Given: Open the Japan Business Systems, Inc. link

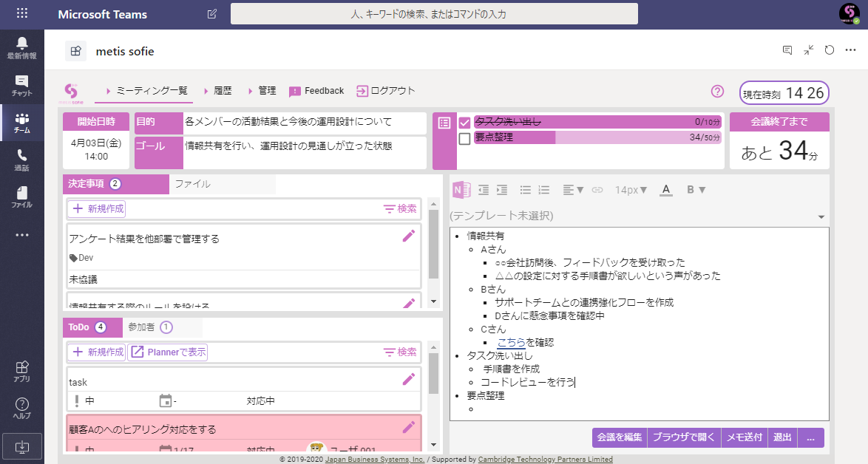Looking at the screenshot, I should (375, 459).
